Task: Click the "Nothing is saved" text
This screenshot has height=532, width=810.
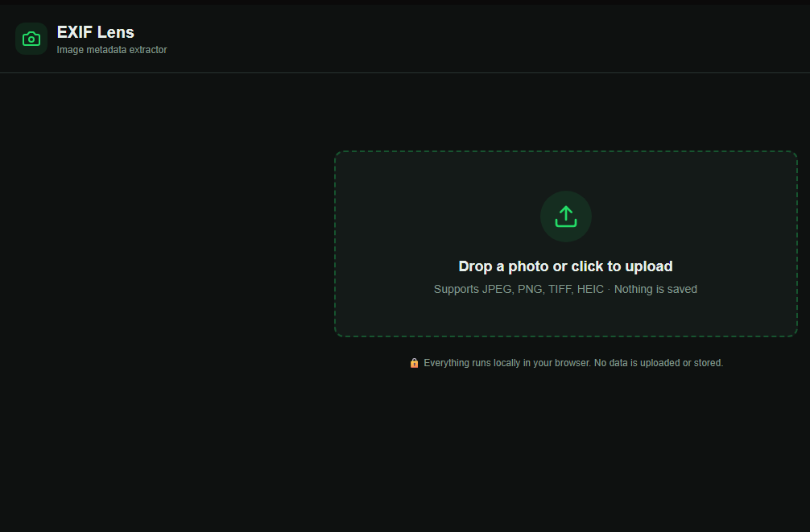Action: tap(655, 289)
